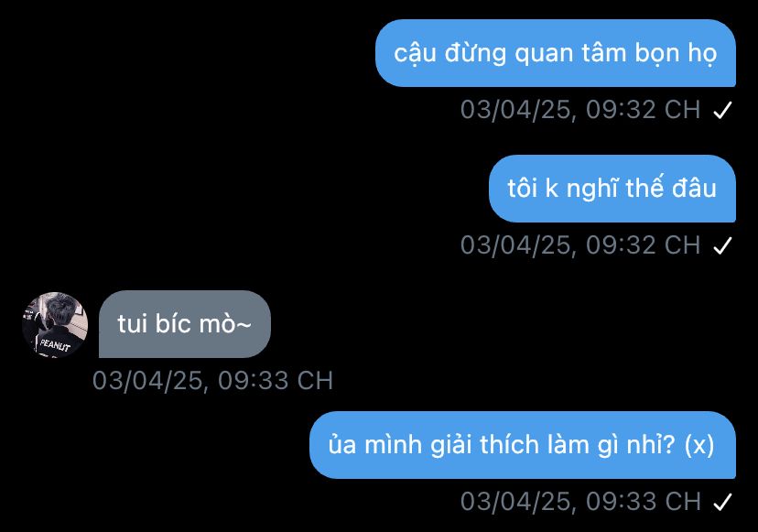This screenshot has height=532, width=758.
Task: Click the 09:33 CH timestamp under 'tui bíc mò~'
Action: pyautogui.click(x=212, y=381)
